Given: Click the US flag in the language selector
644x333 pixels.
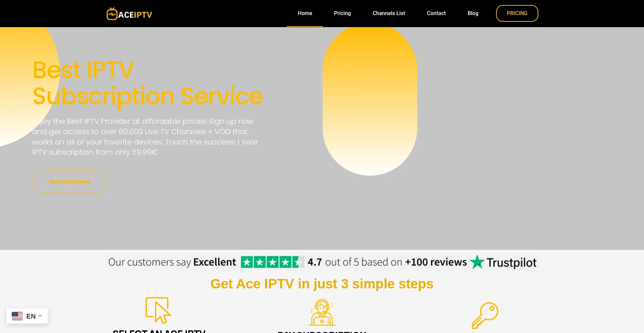Looking at the screenshot, I should click(x=17, y=316).
